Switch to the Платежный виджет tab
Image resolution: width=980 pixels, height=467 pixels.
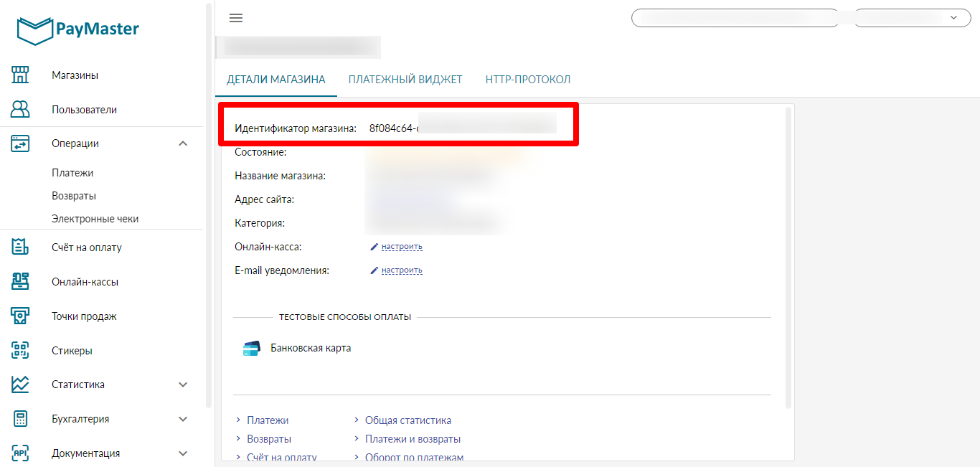coord(405,80)
